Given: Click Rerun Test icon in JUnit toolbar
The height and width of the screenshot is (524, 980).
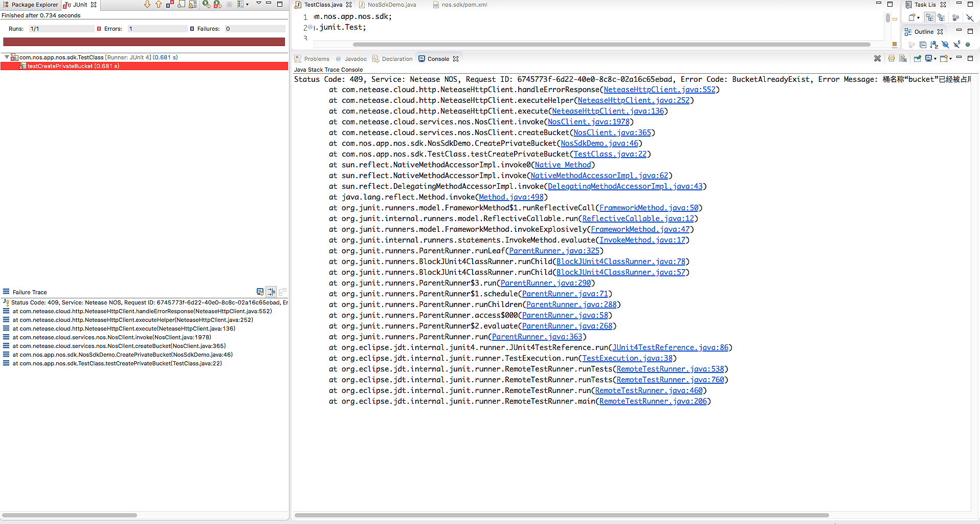Looking at the screenshot, I should point(206,5).
